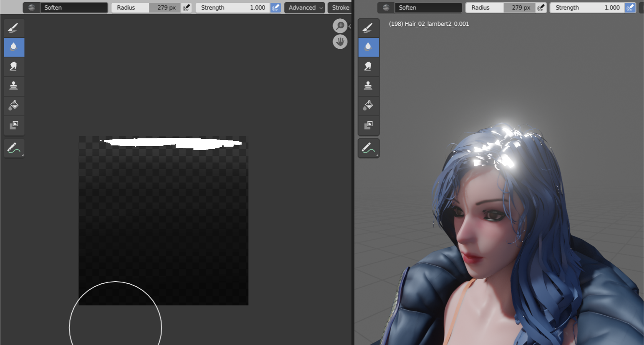Disable Strength pressure sensitivity in image editor

coord(275,7)
